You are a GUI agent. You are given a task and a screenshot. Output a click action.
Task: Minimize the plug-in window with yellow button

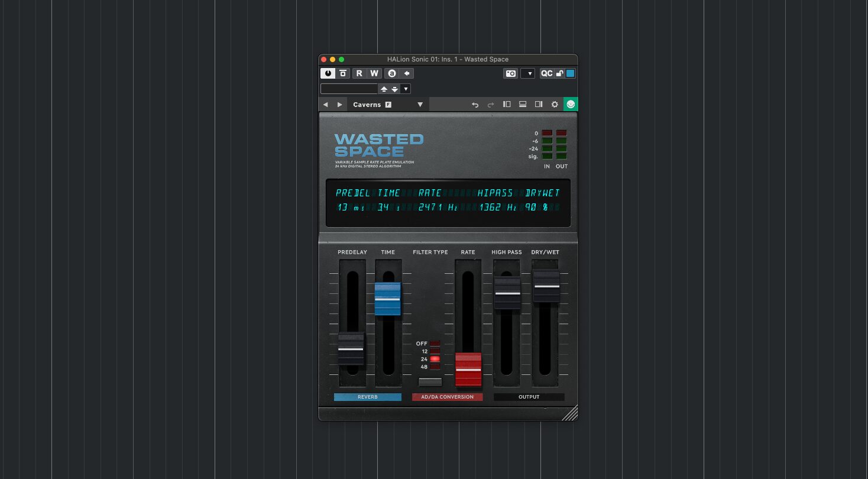coord(332,59)
